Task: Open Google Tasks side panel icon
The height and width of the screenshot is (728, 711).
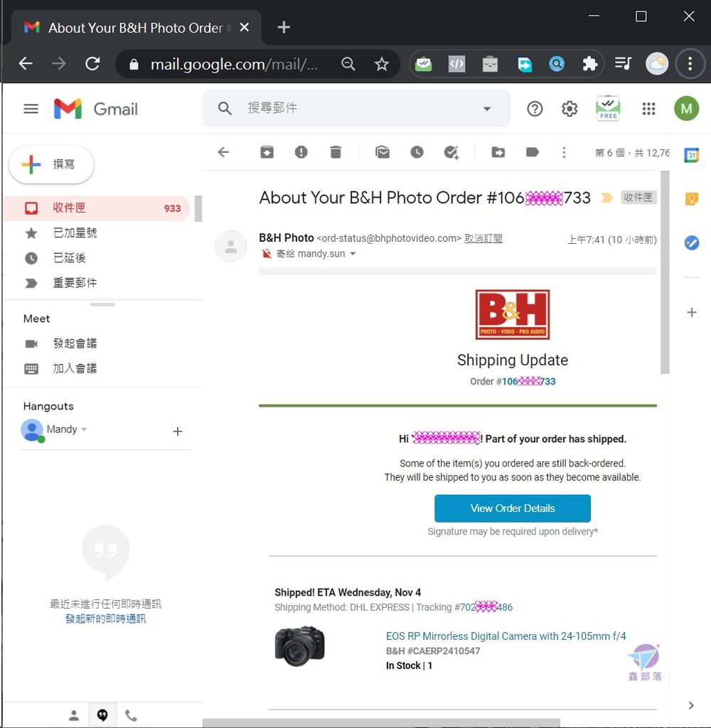Action: [x=692, y=242]
